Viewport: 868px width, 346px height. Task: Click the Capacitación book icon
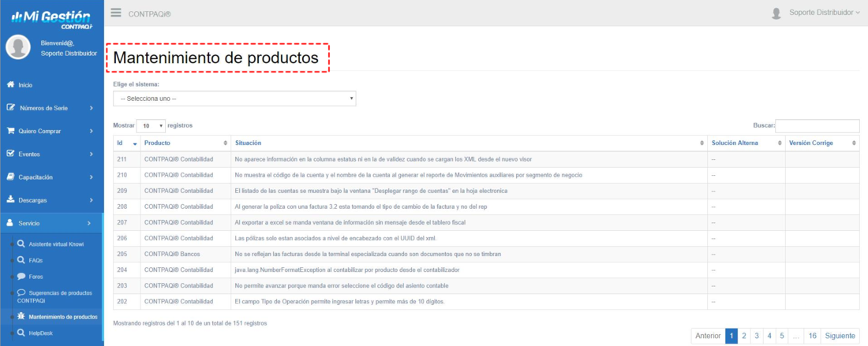11,177
